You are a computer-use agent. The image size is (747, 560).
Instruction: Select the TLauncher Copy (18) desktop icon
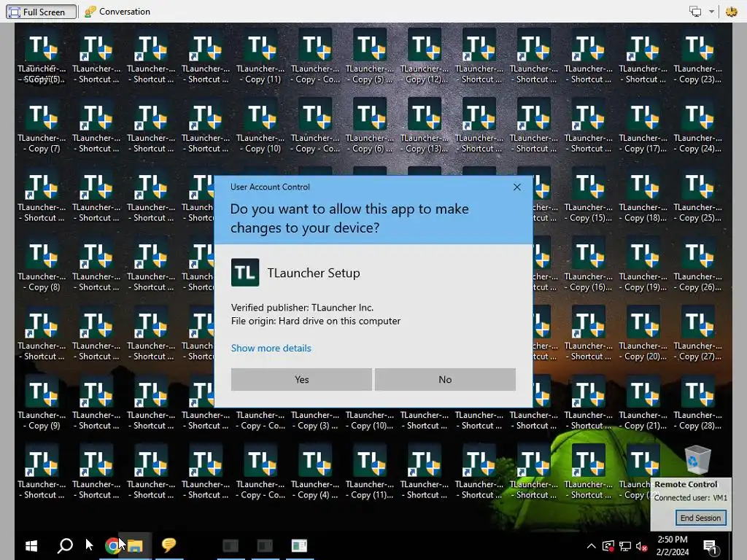[x=643, y=195]
